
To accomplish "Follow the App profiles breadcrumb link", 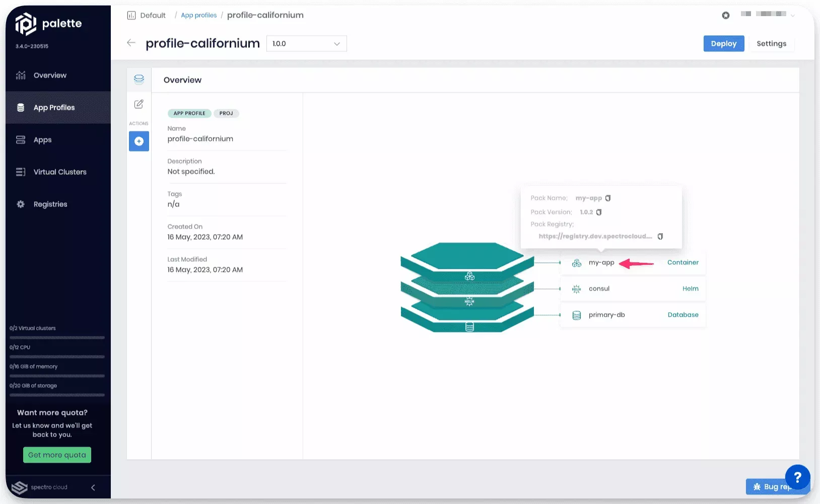I will (x=198, y=16).
